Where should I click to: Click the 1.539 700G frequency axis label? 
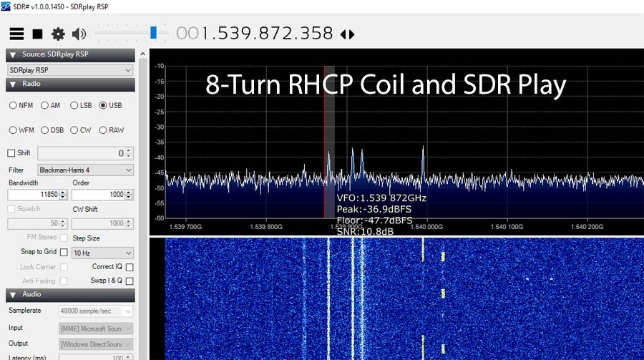pyautogui.click(x=185, y=227)
